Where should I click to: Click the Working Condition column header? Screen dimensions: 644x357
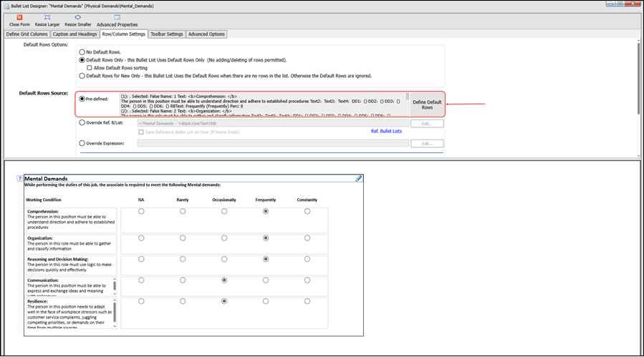[44, 200]
